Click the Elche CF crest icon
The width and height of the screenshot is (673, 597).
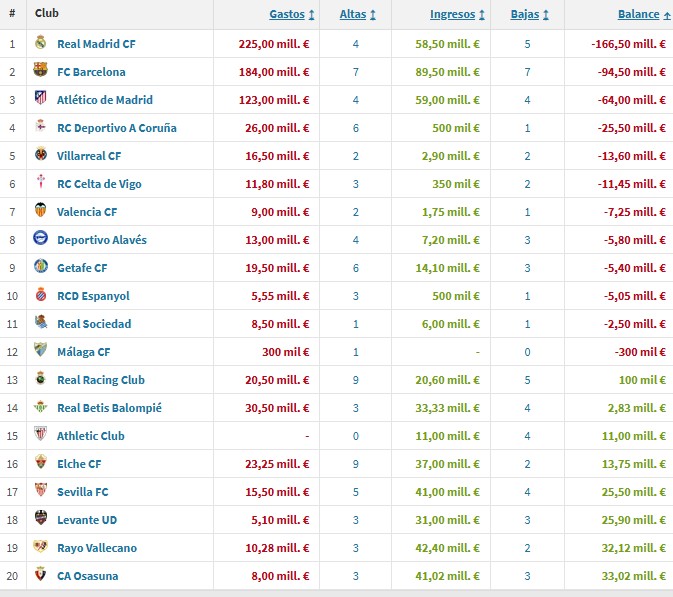click(x=41, y=461)
